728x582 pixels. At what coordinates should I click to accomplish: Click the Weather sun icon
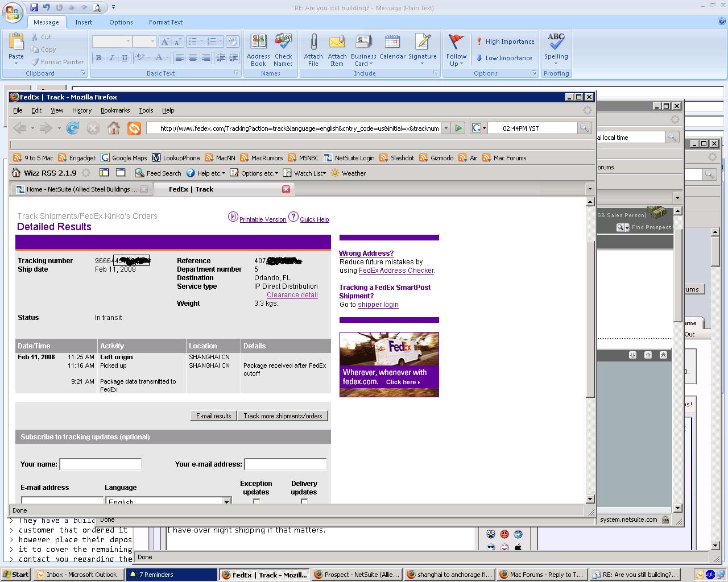pos(335,173)
